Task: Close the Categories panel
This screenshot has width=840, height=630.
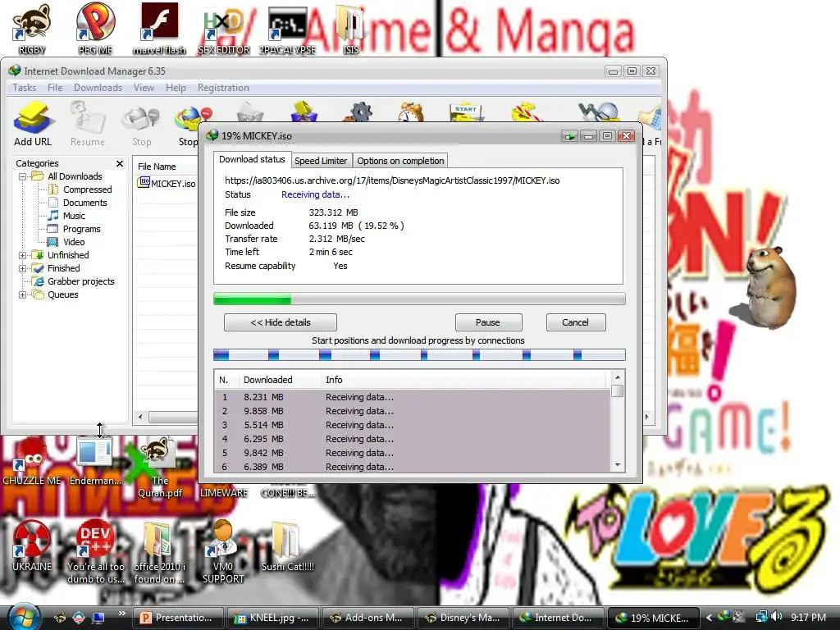Action: click(x=120, y=163)
